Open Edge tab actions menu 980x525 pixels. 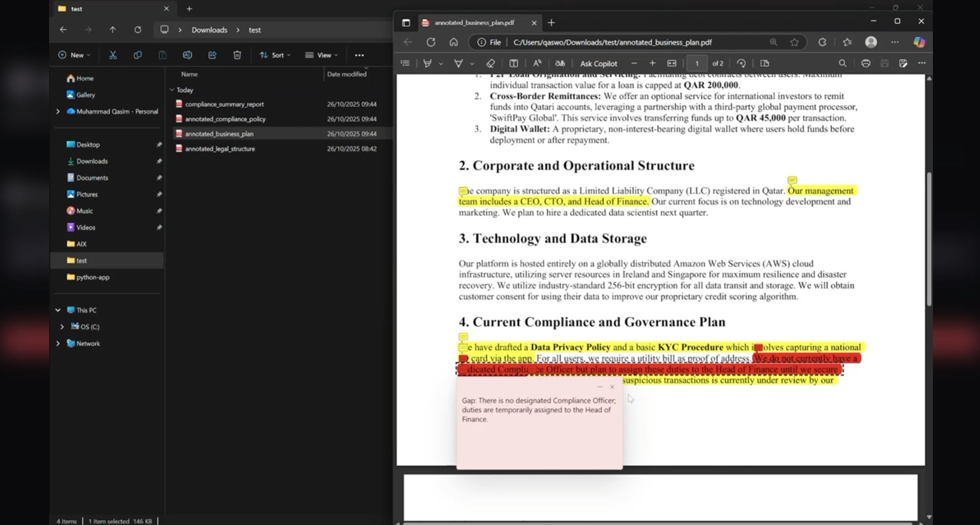[x=406, y=23]
